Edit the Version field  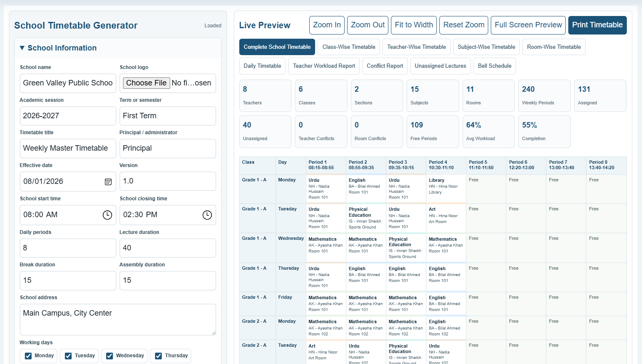pos(168,181)
